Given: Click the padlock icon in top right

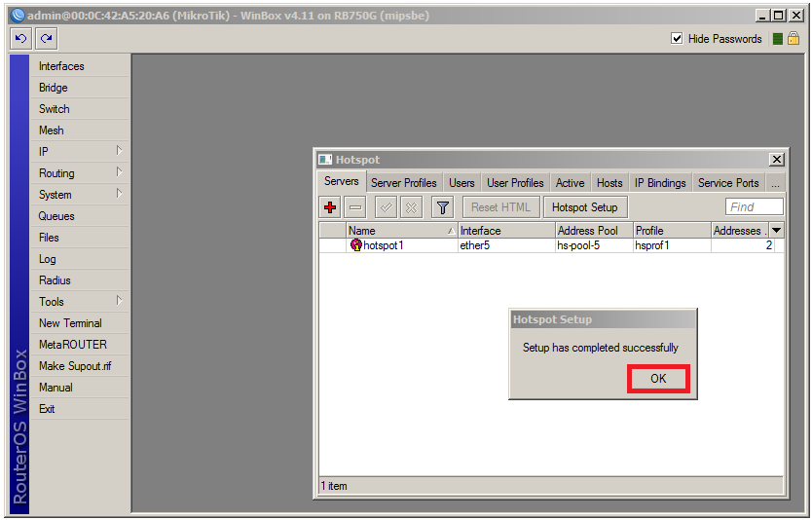Looking at the screenshot, I should click(x=794, y=39).
